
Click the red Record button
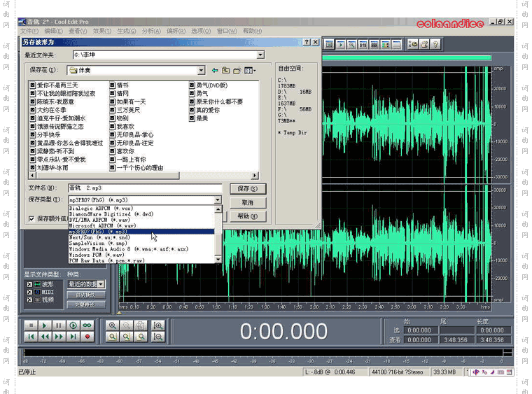coord(87,337)
